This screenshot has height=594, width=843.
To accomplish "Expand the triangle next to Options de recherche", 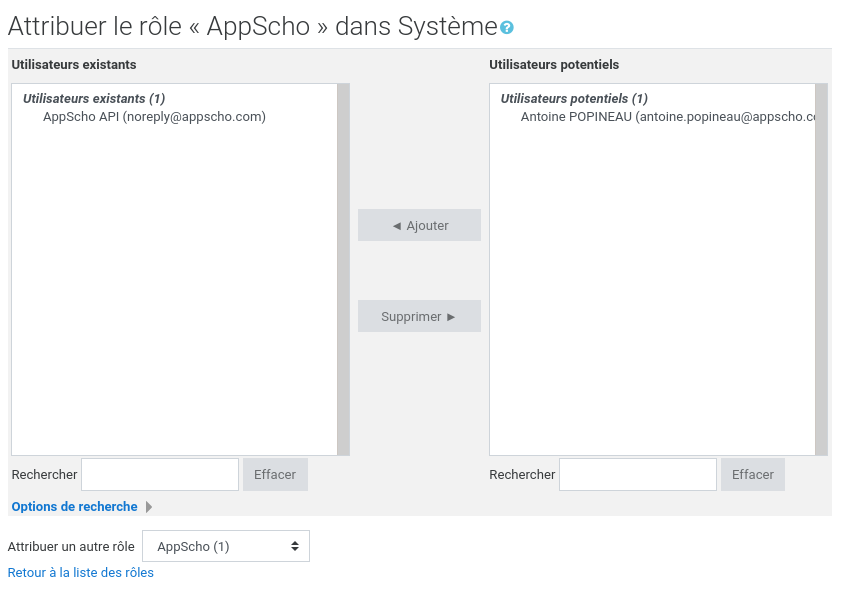I will click(149, 507).
